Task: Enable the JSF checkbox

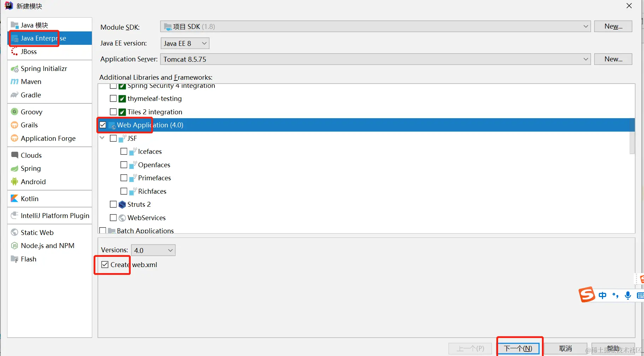Action: 113,138
